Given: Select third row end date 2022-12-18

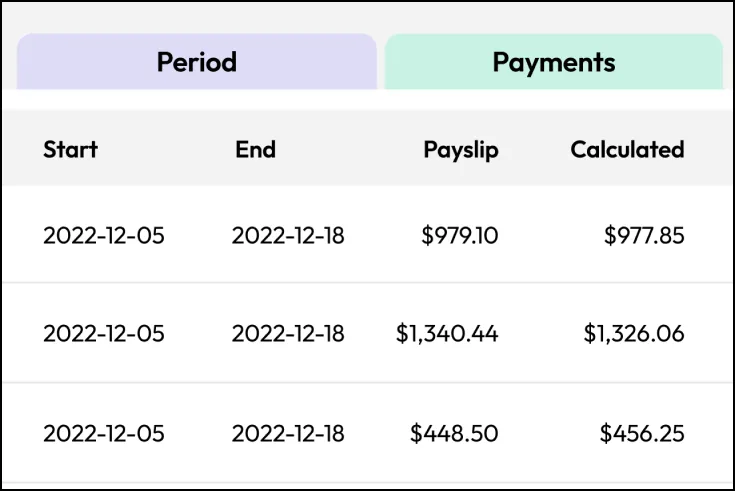Looking at the screenshot, I should point(288,433).
